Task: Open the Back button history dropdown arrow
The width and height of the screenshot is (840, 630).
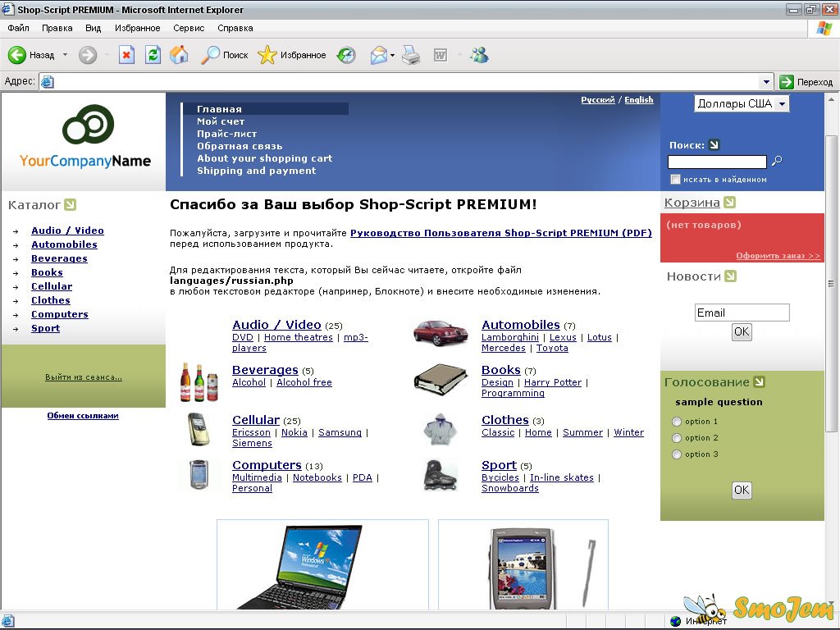Action: tap(65, 55)
